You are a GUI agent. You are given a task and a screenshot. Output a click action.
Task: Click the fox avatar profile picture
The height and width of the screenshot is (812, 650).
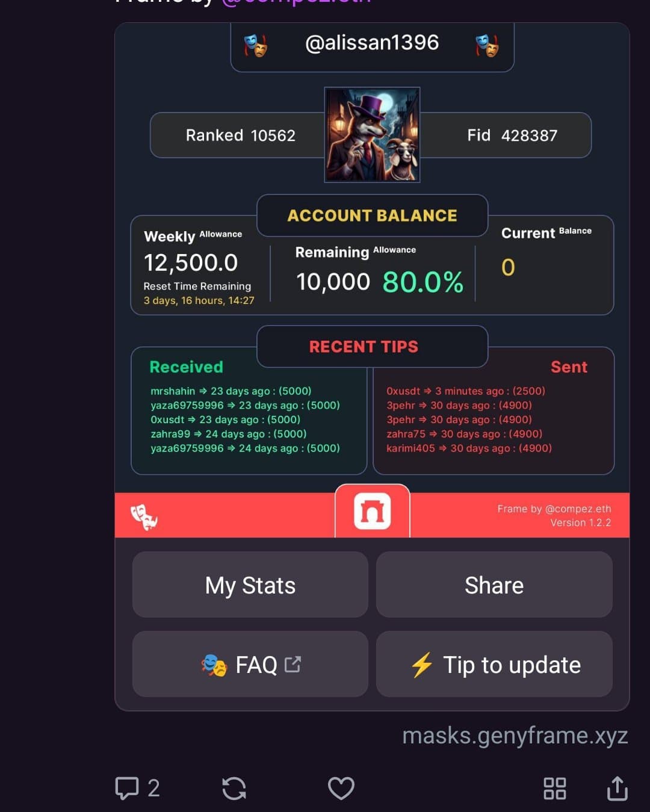372,135
